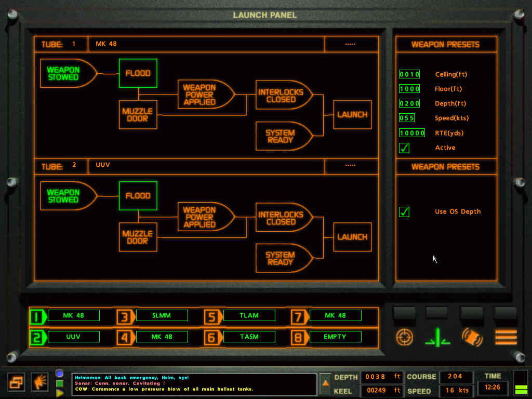
Task: Choose the MK 48 label for tube 7
Action: [x=336, y=315]
